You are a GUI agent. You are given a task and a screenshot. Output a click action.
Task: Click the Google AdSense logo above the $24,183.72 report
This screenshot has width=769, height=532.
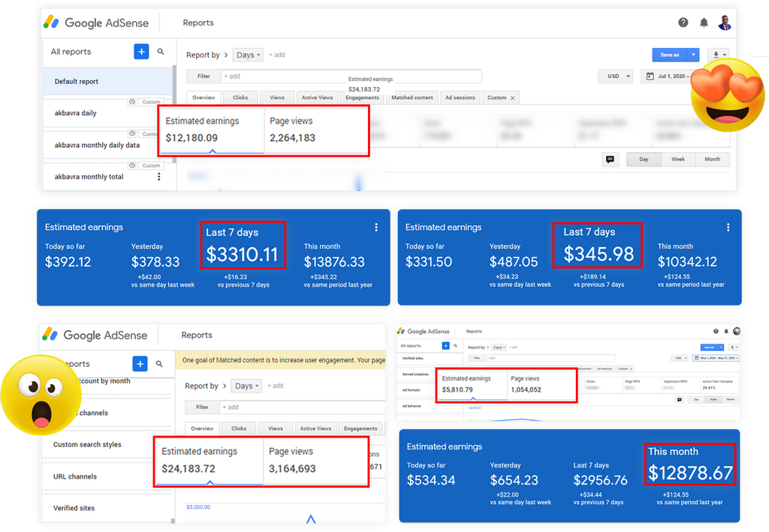(95, 335)
